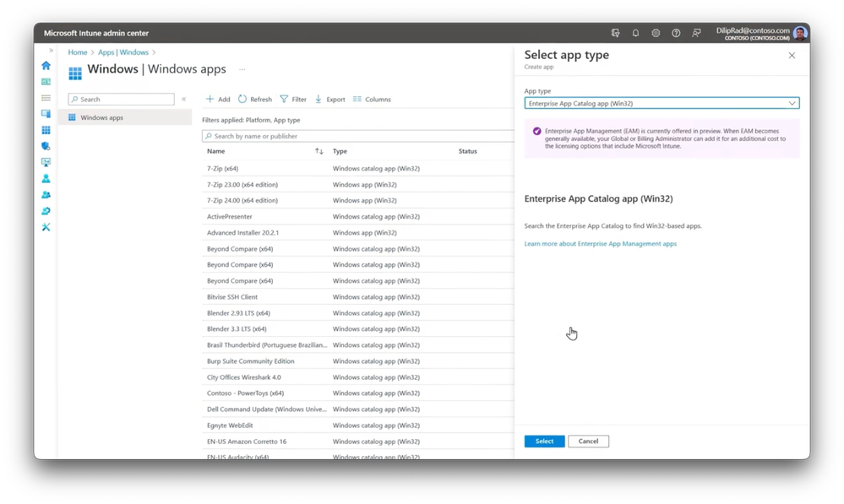Open 7-Zip 23.00 (x64 edition) app

coord(242,185)
